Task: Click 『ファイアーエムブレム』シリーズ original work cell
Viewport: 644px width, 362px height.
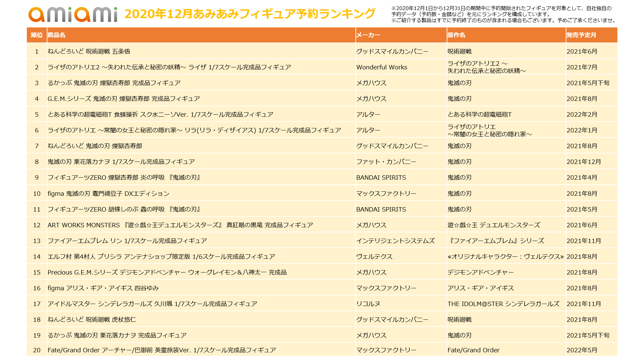Action: 496,241
